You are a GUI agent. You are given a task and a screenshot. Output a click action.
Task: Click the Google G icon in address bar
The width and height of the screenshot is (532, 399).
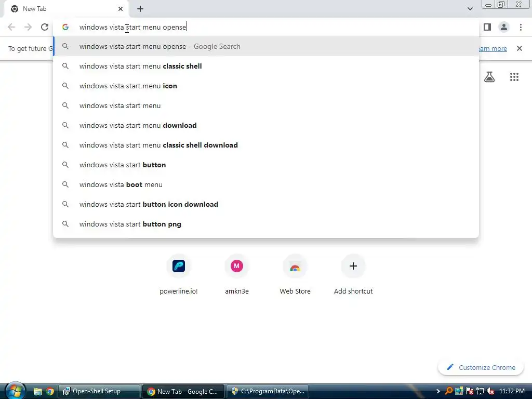point(65,27)
